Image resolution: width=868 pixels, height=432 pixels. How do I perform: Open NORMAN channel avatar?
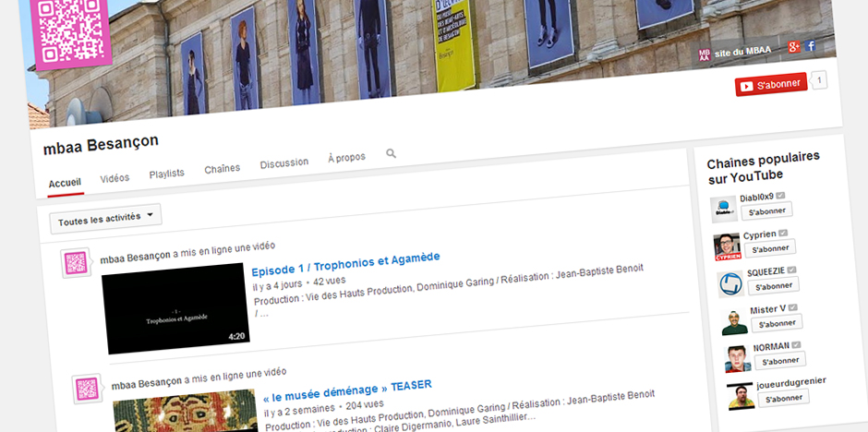pos(738,359)
